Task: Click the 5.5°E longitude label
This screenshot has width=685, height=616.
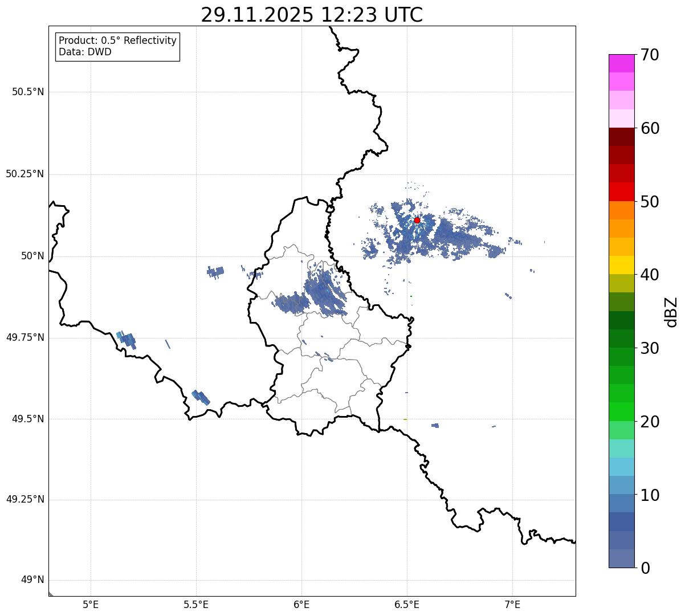Action: coord(196,605)
